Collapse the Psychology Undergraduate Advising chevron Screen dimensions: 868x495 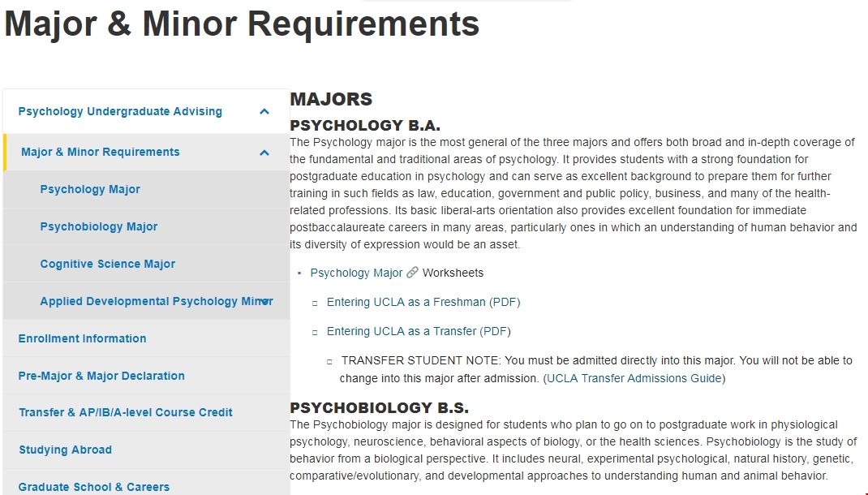click(264, 112)
